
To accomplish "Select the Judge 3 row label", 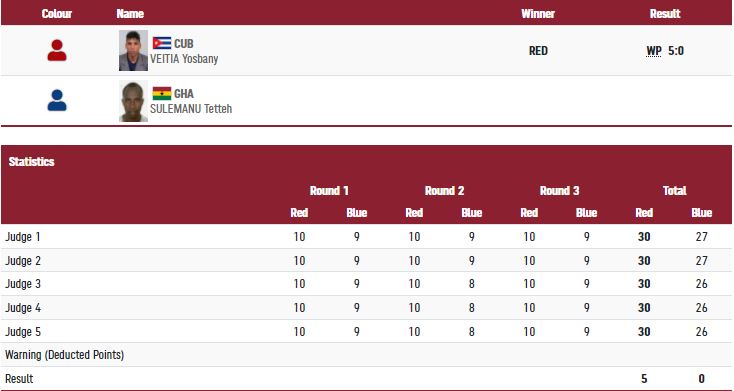I will [x=23, y=284].
